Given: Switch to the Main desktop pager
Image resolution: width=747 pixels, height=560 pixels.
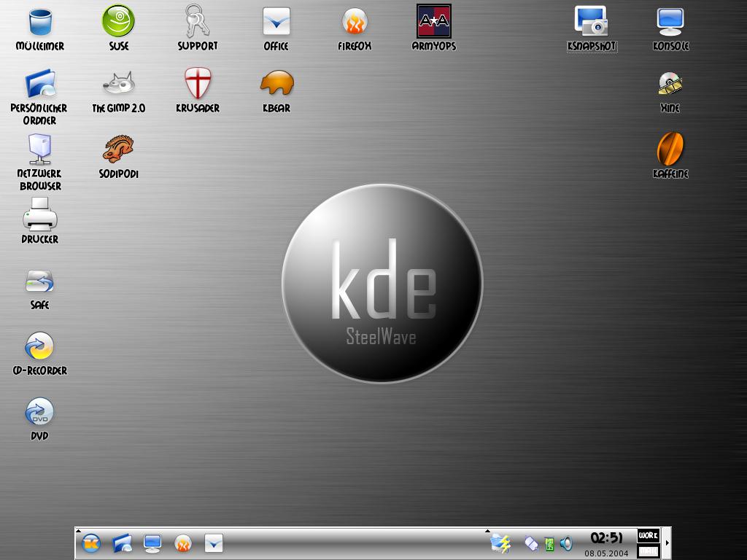Looking at the screenshot, I should [649, 551].
